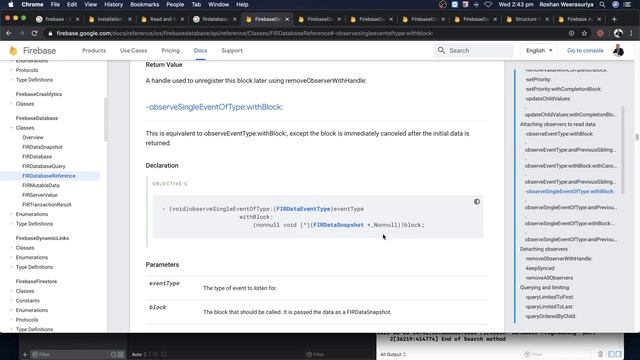This screenshot has height=360, width=640.
Task: Expand FirebaseDynamicLinks Classes section
Action: [12, 248]
